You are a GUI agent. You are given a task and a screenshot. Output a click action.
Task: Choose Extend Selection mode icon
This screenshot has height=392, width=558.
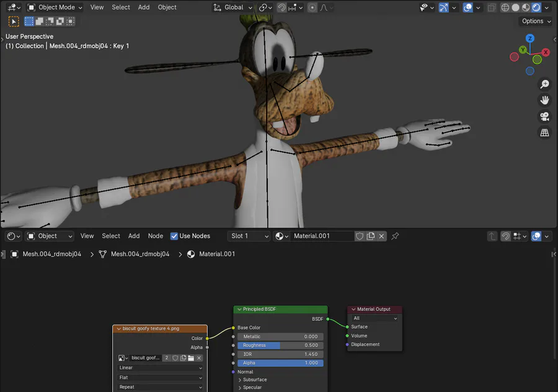click(x=39, y=21)
